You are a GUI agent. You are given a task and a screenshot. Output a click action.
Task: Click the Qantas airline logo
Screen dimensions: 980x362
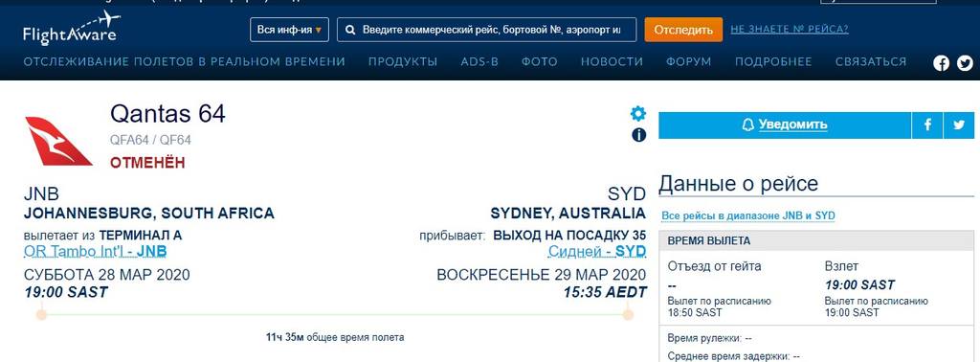click(x=58, y=142)
